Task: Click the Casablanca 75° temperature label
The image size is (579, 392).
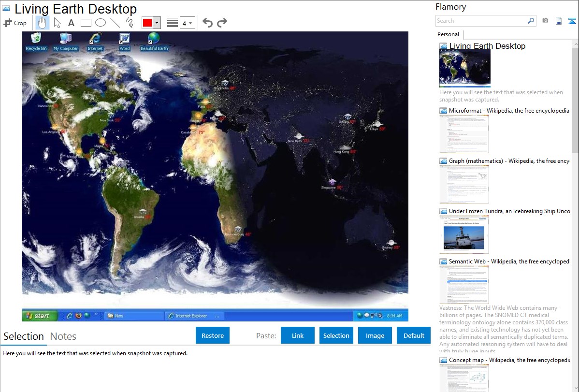Action: tap(201, 132)
